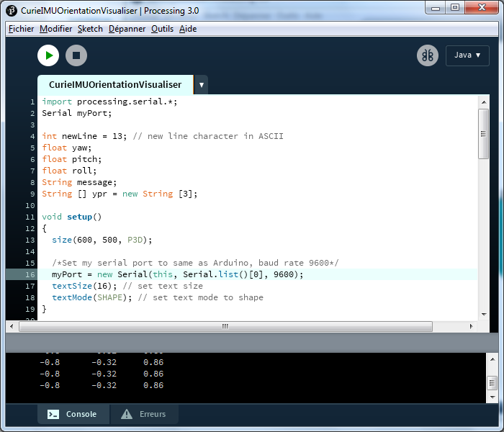Click the 'textSize(16);' code

tap(84, 286)
